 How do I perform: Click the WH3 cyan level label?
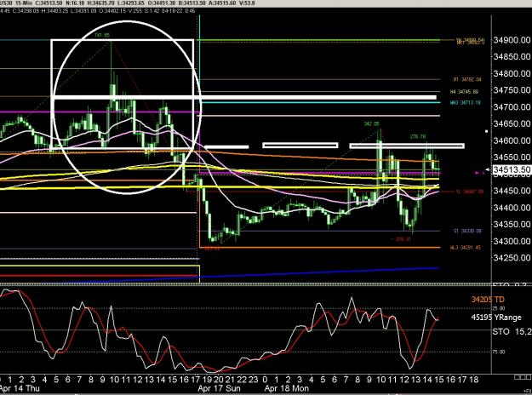[x=465, y=102]
